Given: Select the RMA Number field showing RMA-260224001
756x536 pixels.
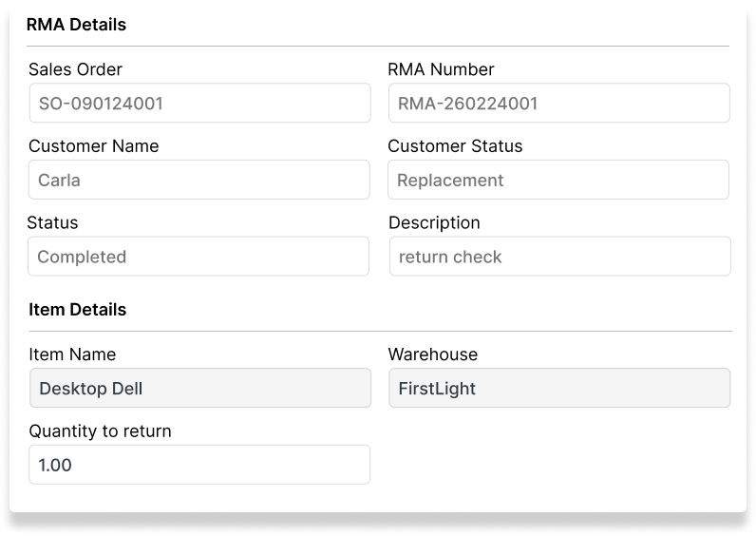Looking at the screenshot, I should click(558, 103).
